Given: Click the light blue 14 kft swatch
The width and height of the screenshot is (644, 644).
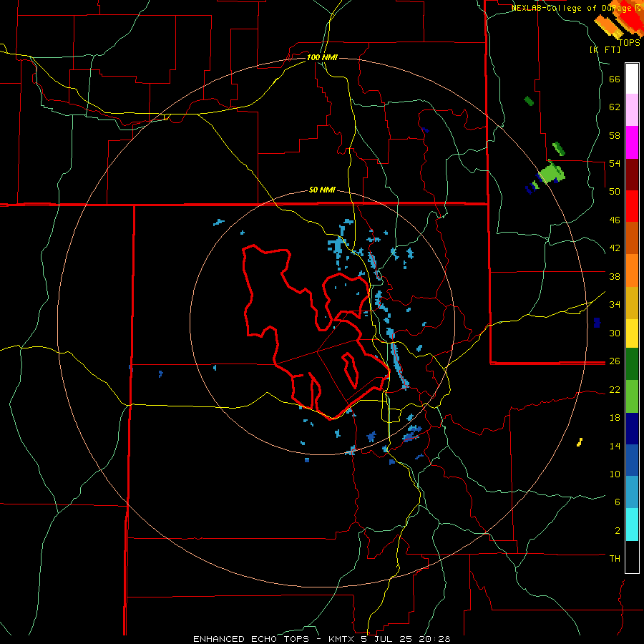Looking at the screenshot, I should click(x=632, y=492).
